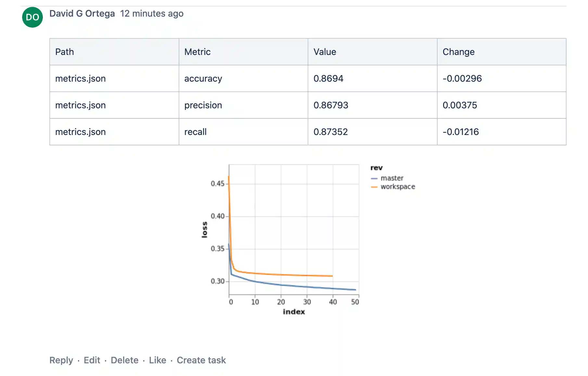Reply to the comment

click(x=61, y=360)
